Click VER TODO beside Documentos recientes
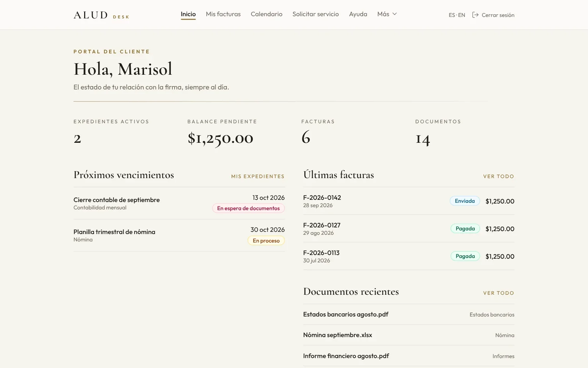Image resolution: width=588 pixels, height=368 pixels. pos(498,293)
